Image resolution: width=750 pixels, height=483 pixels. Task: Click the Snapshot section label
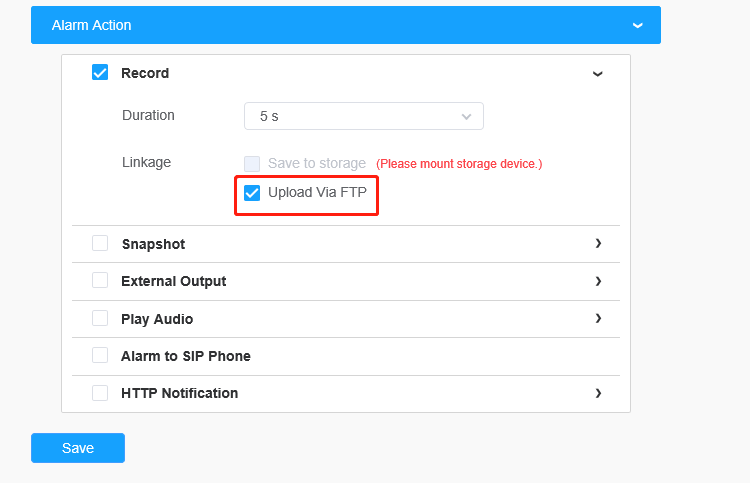153,244
